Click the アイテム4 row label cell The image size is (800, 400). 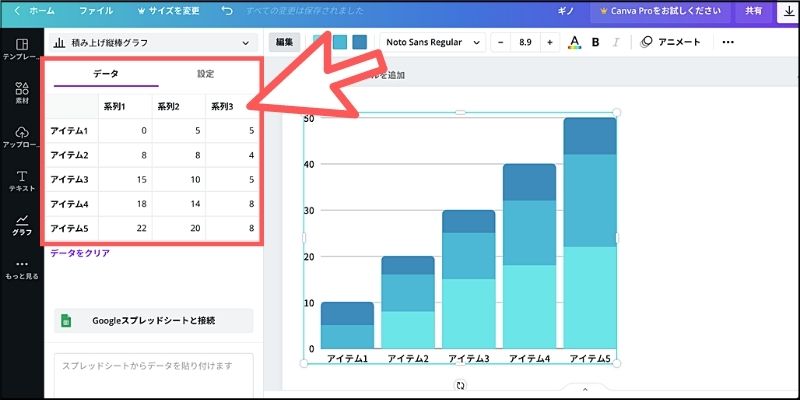71,205
